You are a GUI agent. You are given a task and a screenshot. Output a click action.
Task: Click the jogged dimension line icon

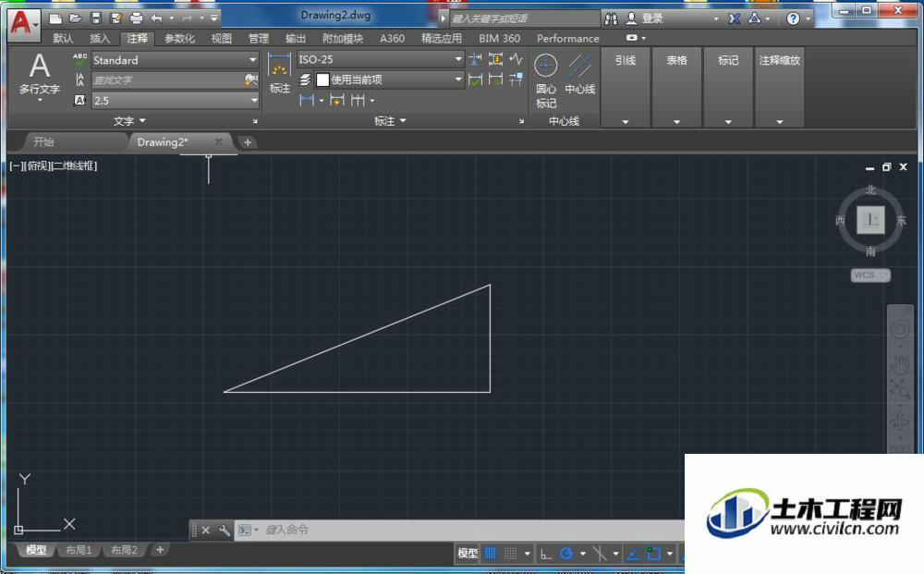coord(516,59)
